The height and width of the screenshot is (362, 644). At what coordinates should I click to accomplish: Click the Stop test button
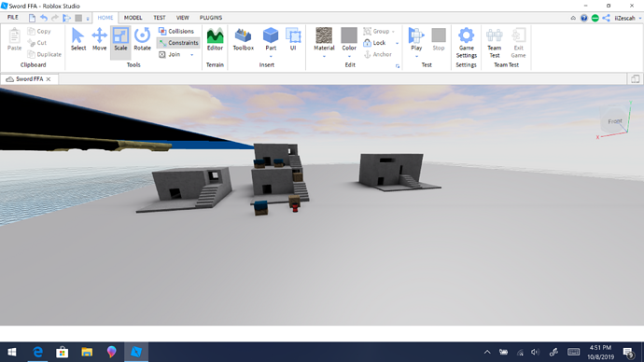tap(439, 40)
